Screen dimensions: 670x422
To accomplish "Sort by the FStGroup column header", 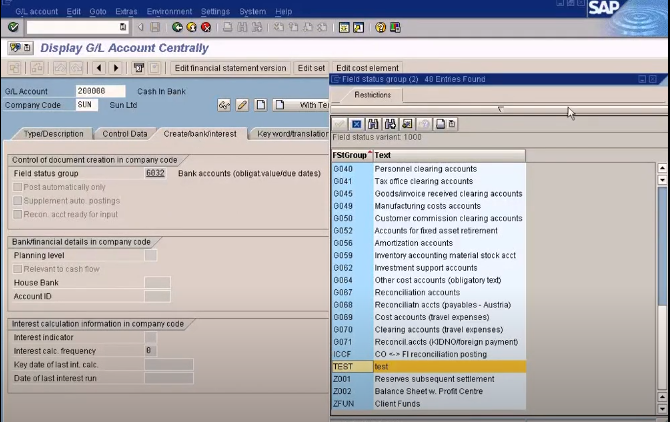I will 350,155.
